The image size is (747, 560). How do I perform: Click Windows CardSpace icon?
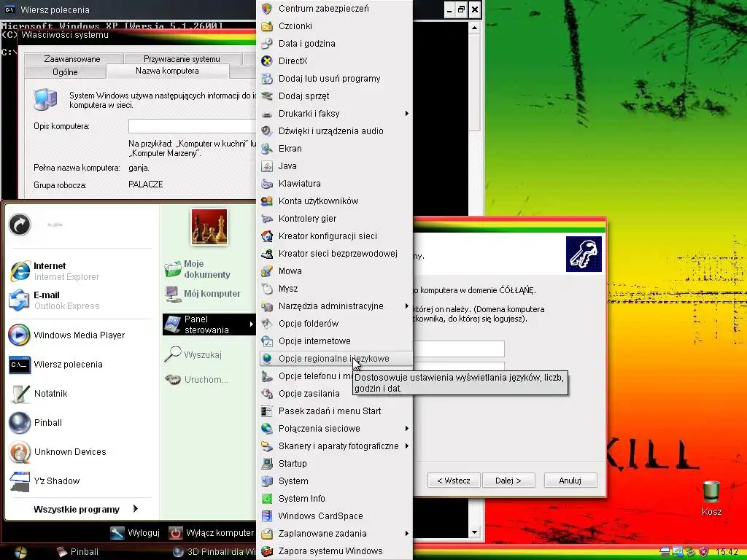(267, 516)
